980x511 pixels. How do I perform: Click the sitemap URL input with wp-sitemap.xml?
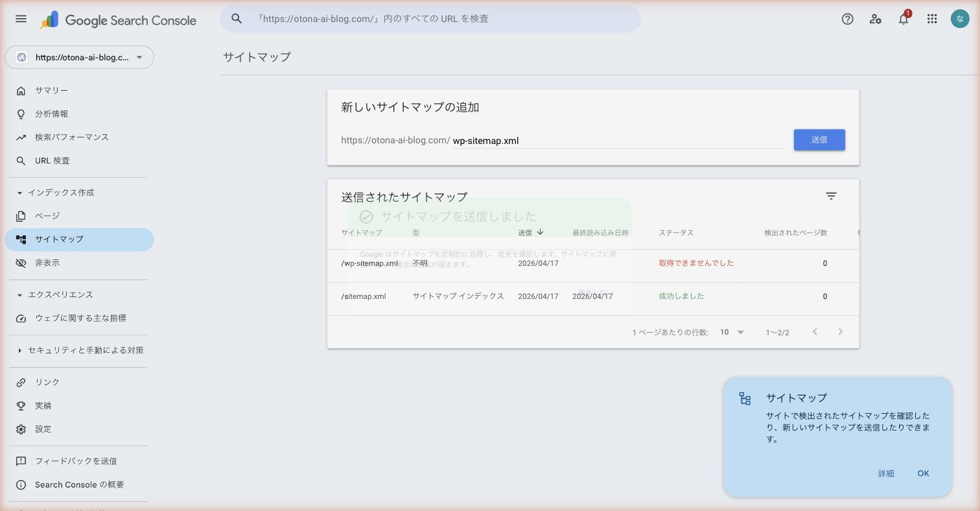618,141
